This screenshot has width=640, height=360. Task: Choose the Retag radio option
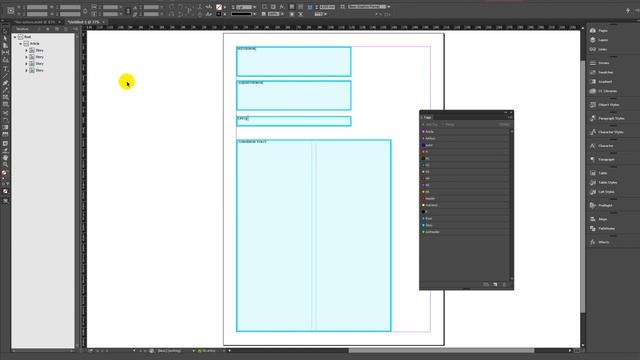(x=448, y=124)
